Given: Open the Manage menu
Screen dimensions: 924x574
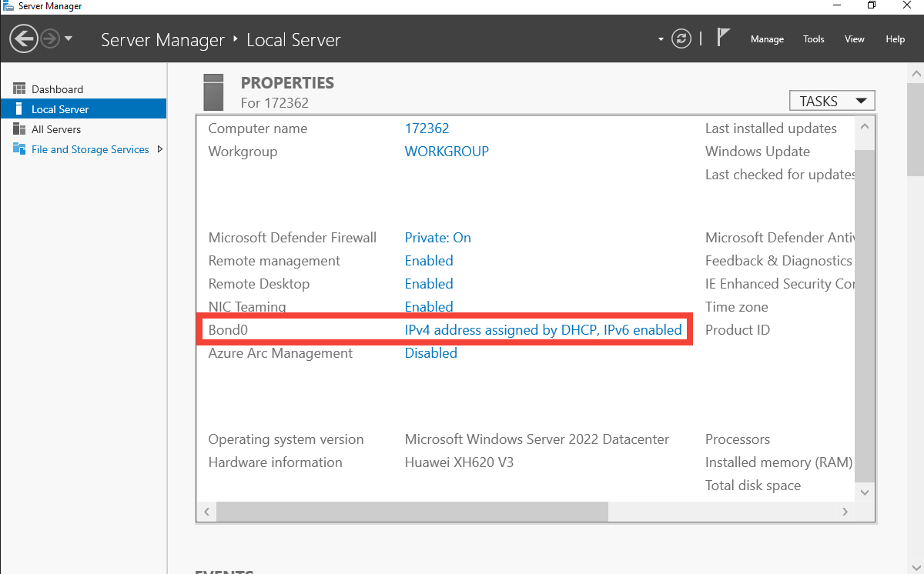Looking at the screenshot, I should [767, 38].
